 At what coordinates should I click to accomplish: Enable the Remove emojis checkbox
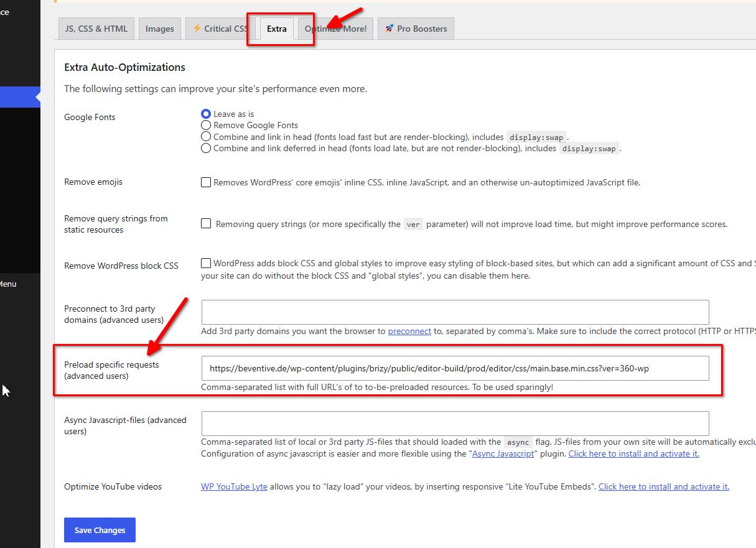206,182
